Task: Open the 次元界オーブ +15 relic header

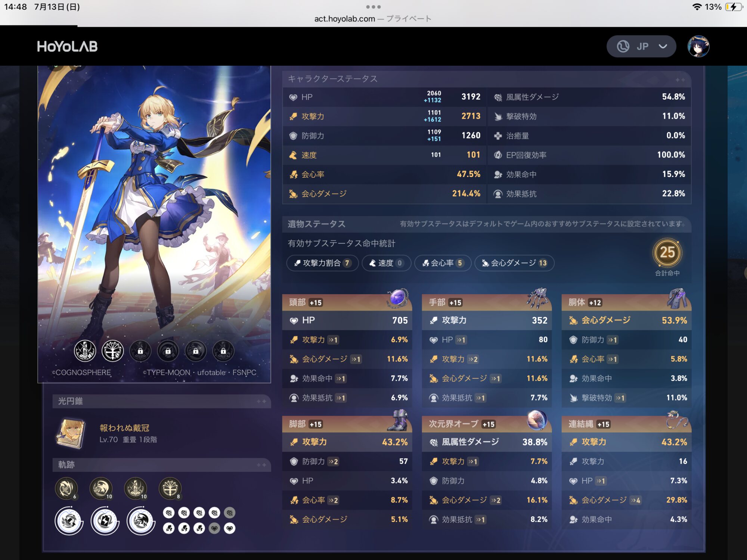Action: pyautogui.click(x=487, y=424)
